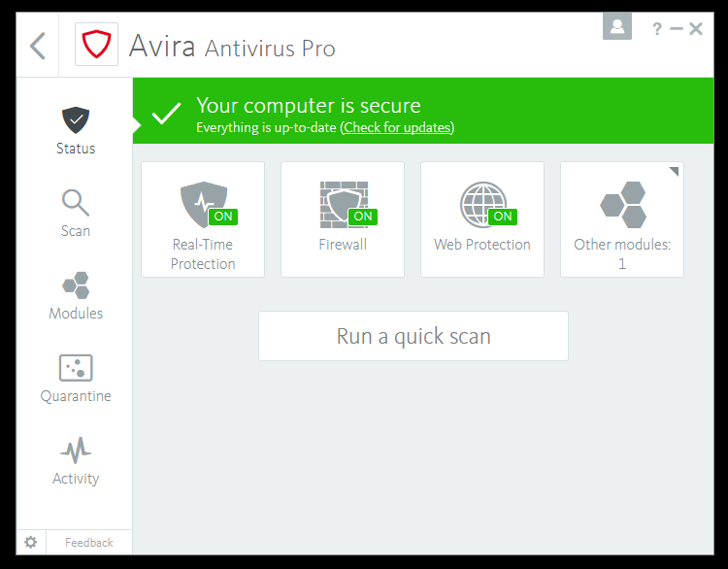
Task: Open the Modules section in sidebar
Action: (75, 296)
